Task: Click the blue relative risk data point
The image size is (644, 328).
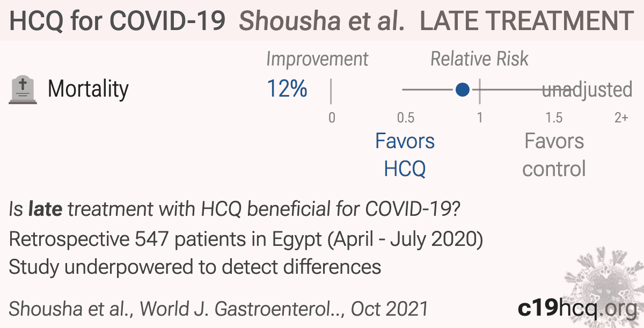Action: tap(463, 90)
